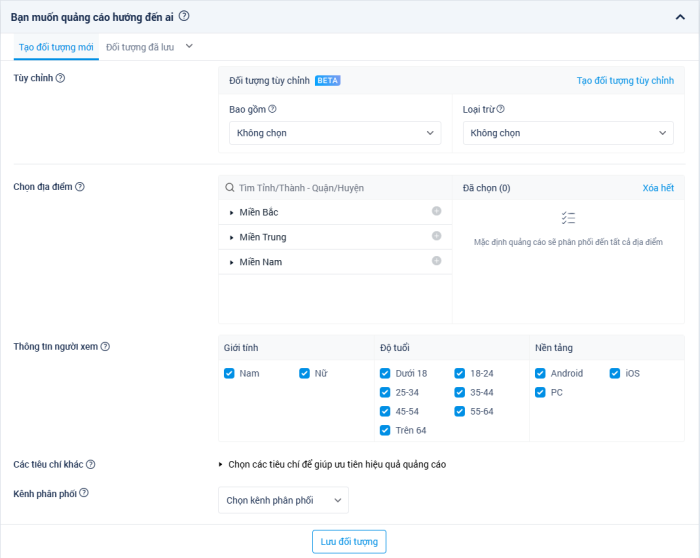700x558 pixels.
Task: Click help icon next to Tùy chỉnh
Action: 60,78
